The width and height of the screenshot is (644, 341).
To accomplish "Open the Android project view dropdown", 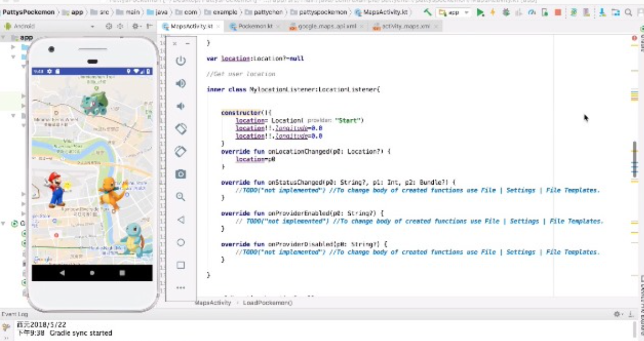I will (x=48, y=26).
